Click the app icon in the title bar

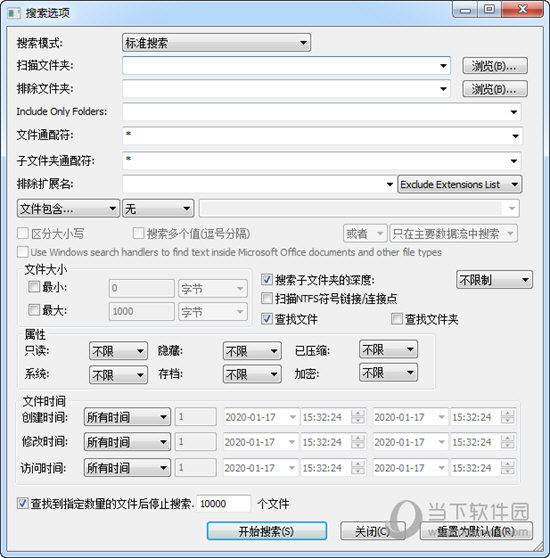tap(14, 14)
